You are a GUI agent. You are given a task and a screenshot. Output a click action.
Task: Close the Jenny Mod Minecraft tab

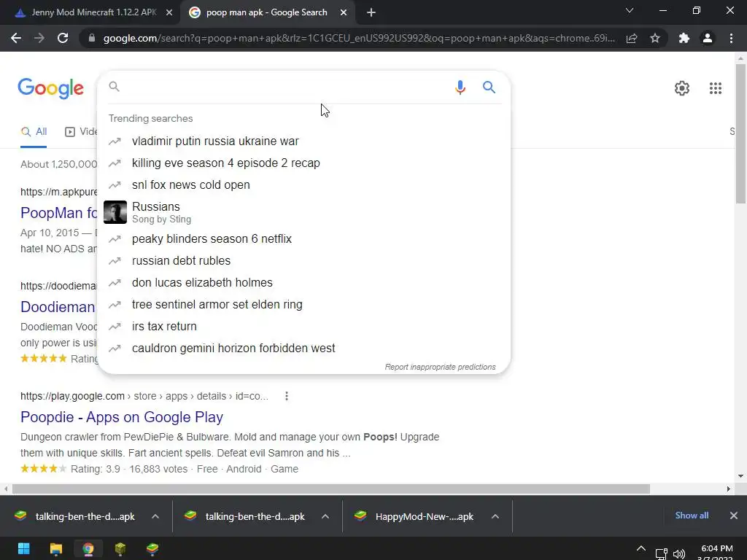(169, 12)
